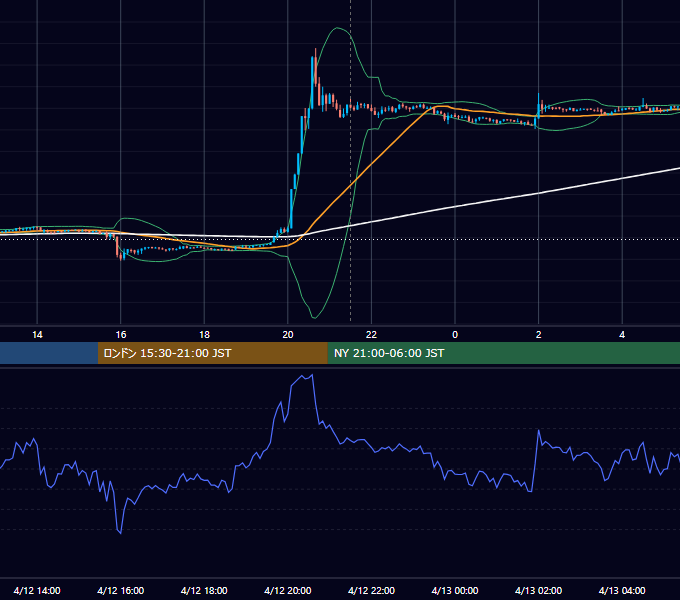Viewport: 680px width, 600px height.
Task: Click the ロンドン 15:30-21:00 JST session bar
Action: click(212, 353)
